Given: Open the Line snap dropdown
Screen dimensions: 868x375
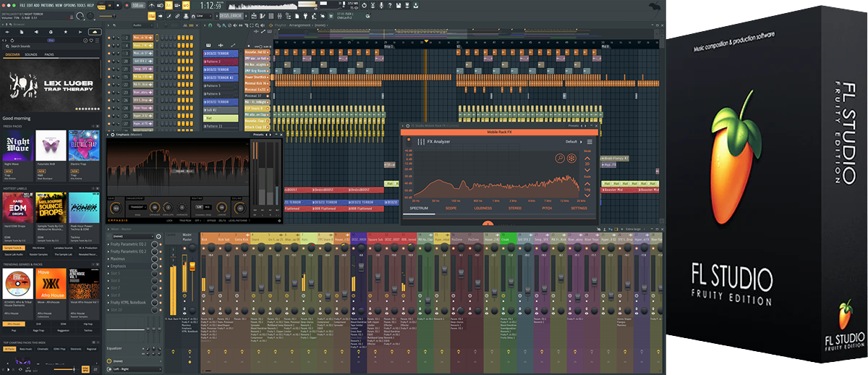Looking at the screenshot, I should 204,16.
